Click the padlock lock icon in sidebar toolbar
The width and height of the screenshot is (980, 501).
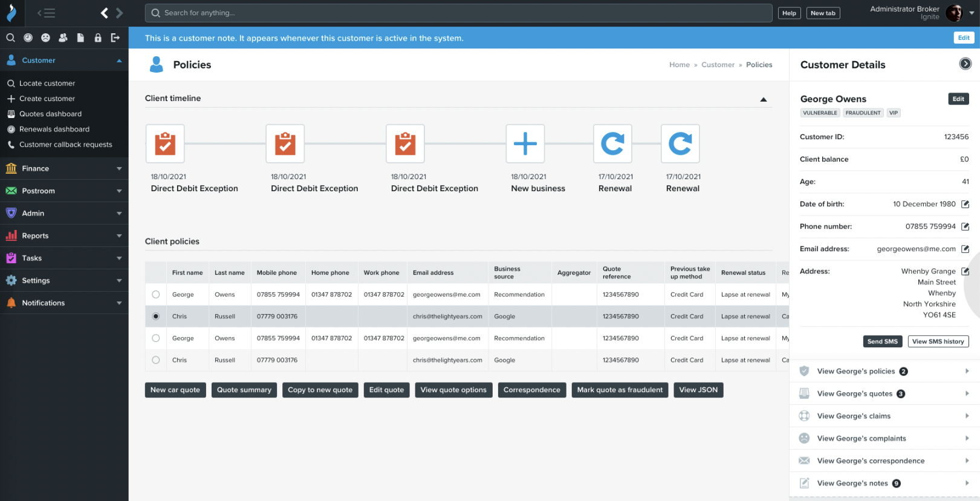coord(98,38)
